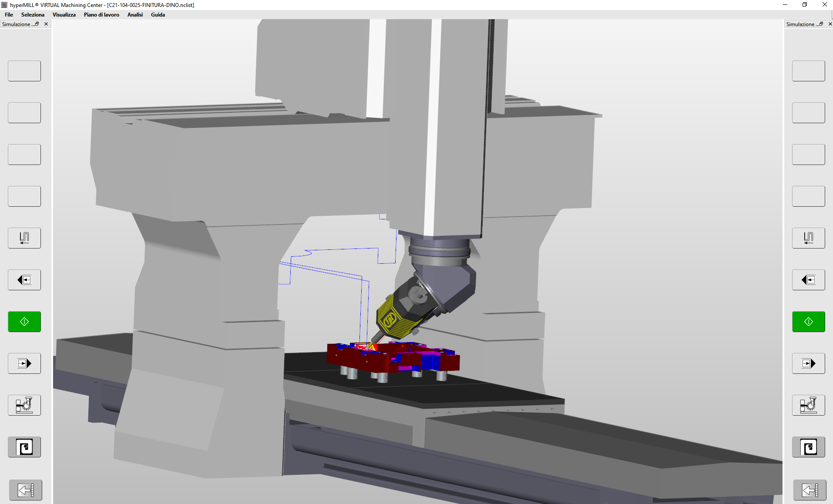Open the Seleziona menu

[x=33, y=14]
